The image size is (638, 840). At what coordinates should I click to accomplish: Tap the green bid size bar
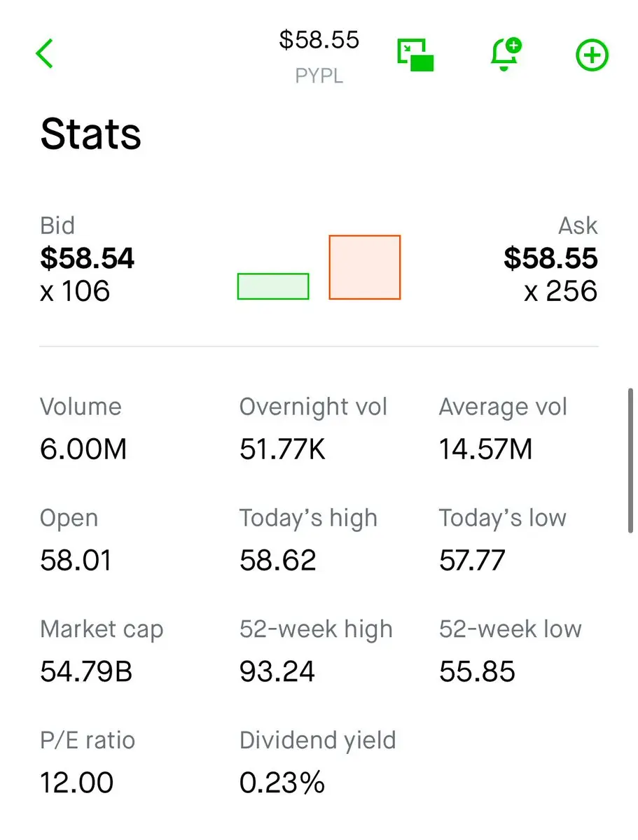(x=273, y=286)
